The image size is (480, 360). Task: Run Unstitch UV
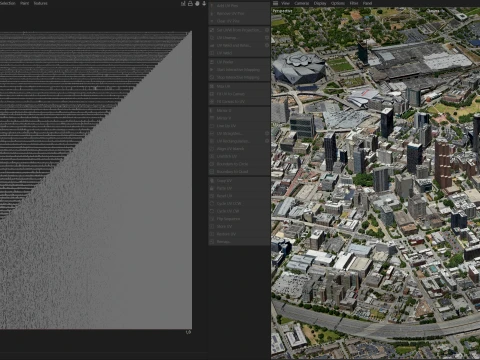pos(239,156)
